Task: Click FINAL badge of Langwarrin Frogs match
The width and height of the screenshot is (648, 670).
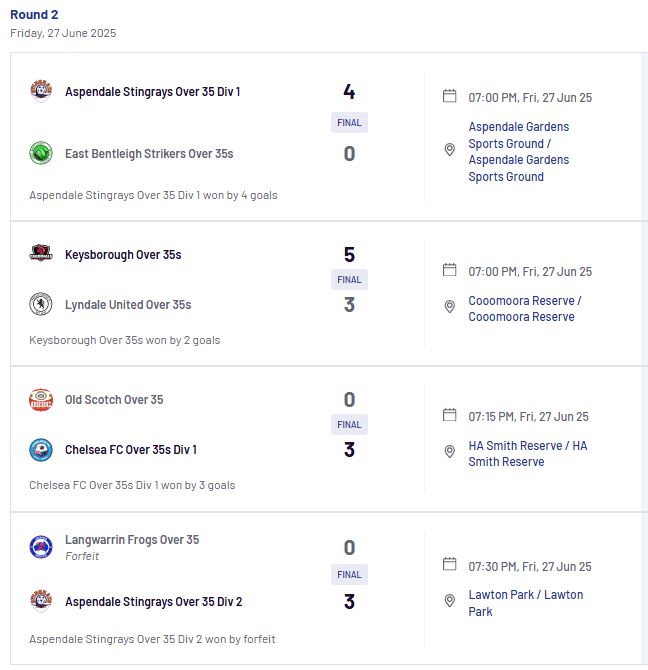Action: coord(349,574)
